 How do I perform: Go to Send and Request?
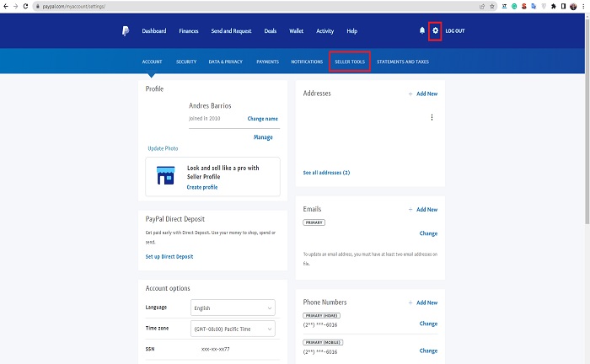(231, 31)
